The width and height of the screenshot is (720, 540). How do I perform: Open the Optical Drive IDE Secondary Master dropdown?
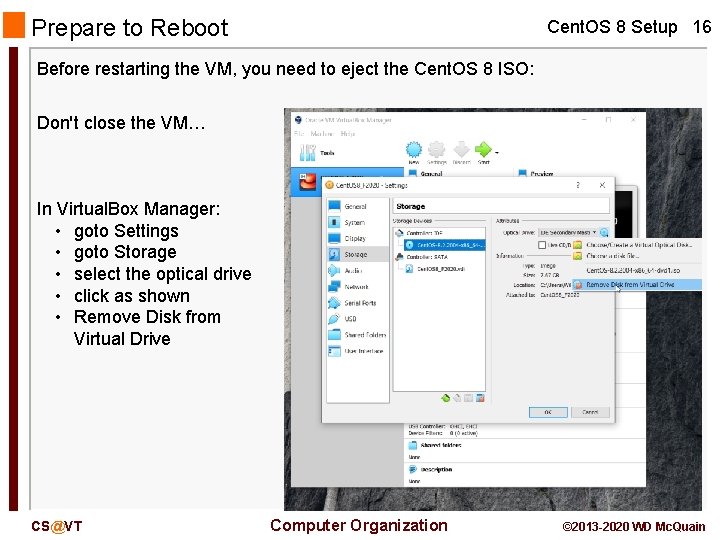pyautogui.click(x=568, y=233)
